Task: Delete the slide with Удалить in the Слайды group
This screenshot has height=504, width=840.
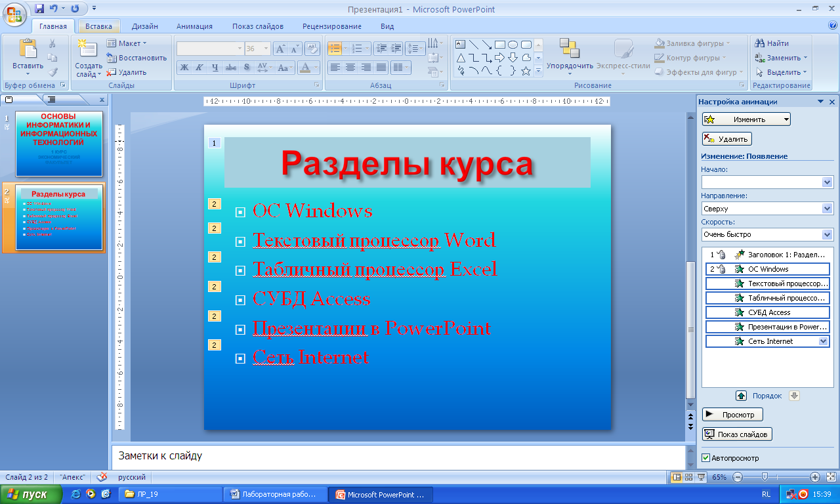Action: (x=127, y=72)
